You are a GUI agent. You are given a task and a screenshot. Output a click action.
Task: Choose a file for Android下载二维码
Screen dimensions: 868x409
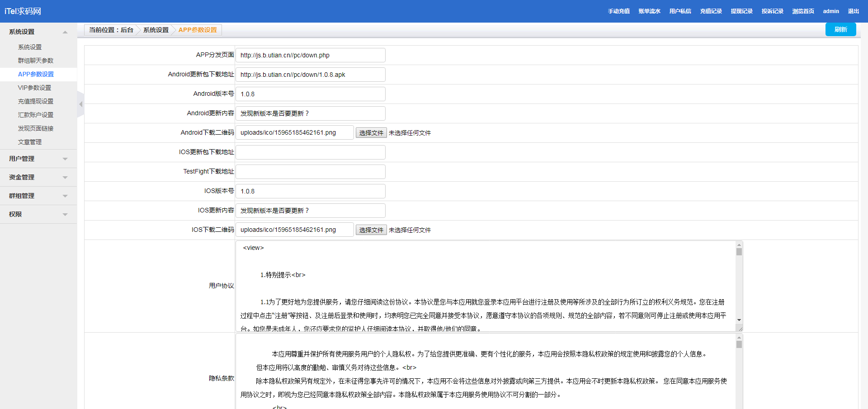pyautogui.click(x=371, y=133)
